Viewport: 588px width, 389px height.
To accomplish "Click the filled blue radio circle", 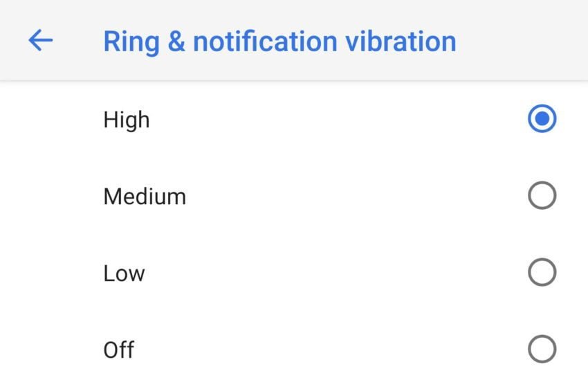I will click(x=542, y=119).
